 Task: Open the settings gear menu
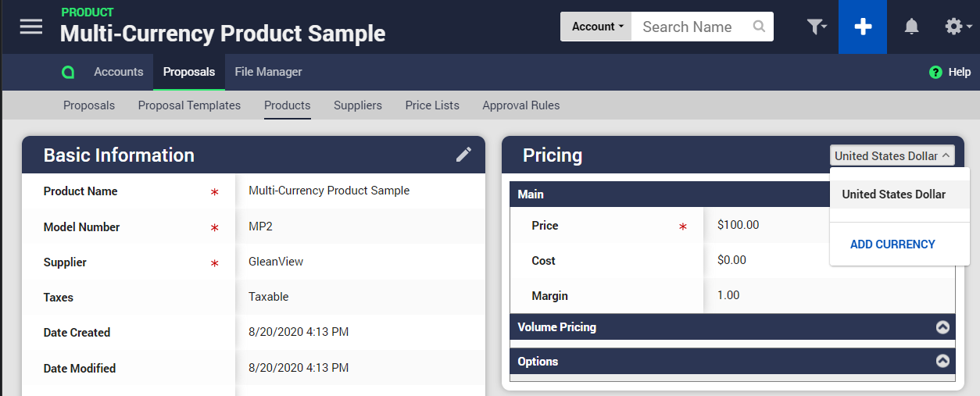tap(957, 27)
